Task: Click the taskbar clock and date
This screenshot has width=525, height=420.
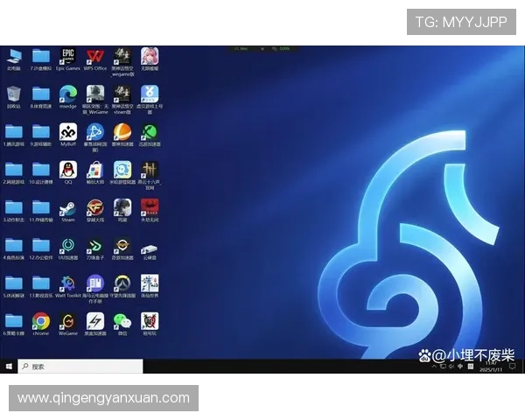Action: [x=491, y=366]
